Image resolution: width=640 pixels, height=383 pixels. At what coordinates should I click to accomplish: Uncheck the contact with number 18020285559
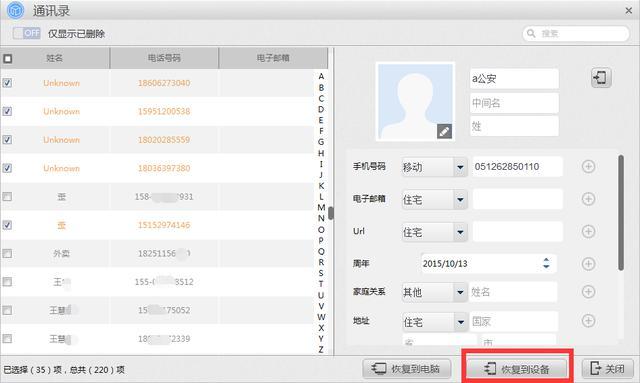7,140
